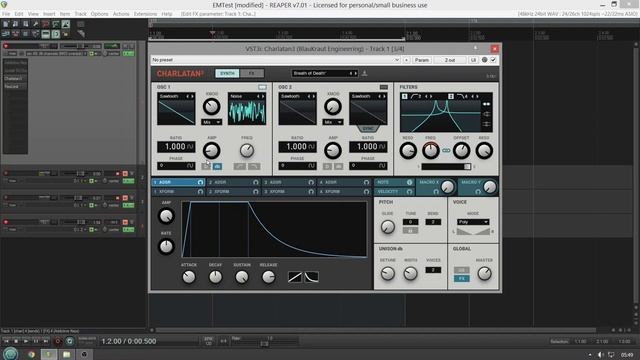
Task: Click the save patch icon next to patch name
Action: pos(364,73)
